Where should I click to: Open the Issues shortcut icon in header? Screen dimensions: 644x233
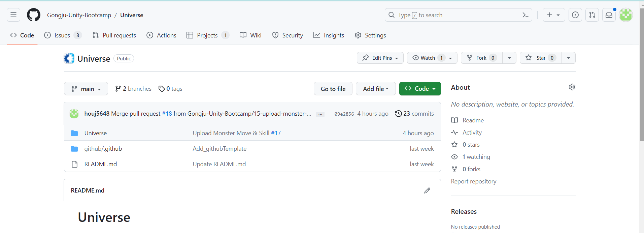click(x=575, y=15)
